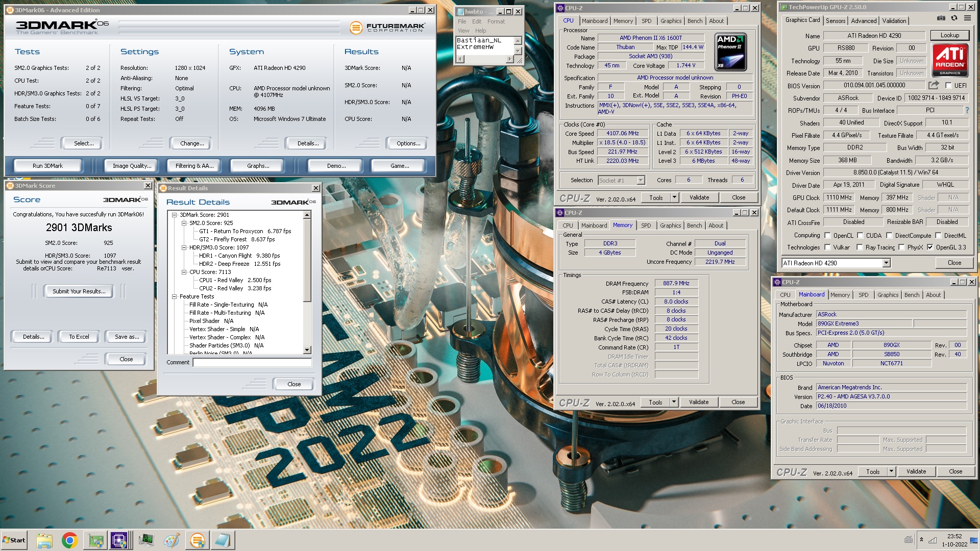Click the Bus Interface question mark
The image size is (980, 551).
click(x=967, y=110)
